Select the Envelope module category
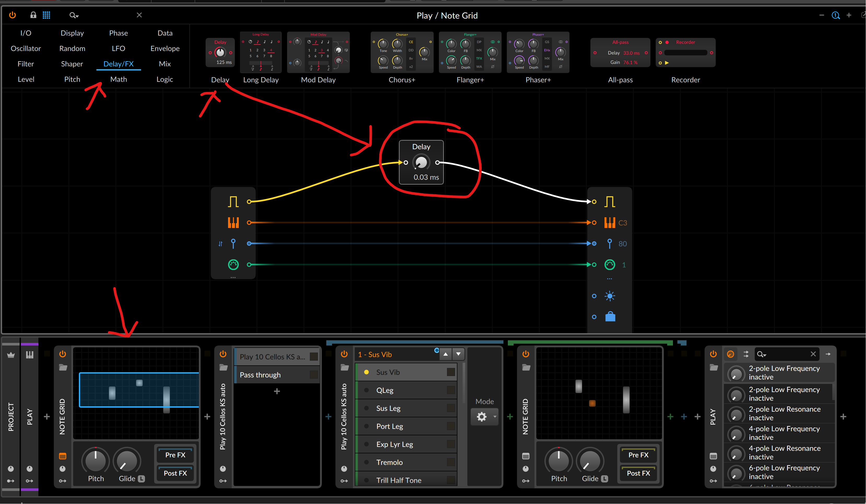Image resolution: width=866 pixels, height=504 pixels. 165,49
